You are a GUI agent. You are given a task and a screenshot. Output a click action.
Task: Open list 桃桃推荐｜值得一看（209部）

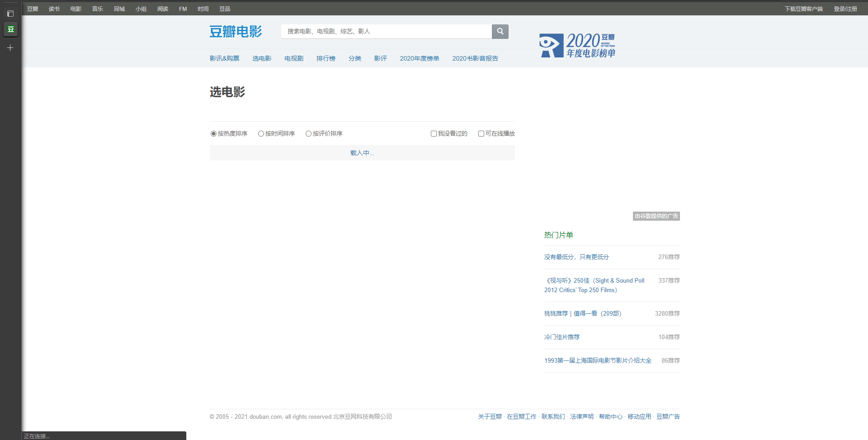pos(583,313)
